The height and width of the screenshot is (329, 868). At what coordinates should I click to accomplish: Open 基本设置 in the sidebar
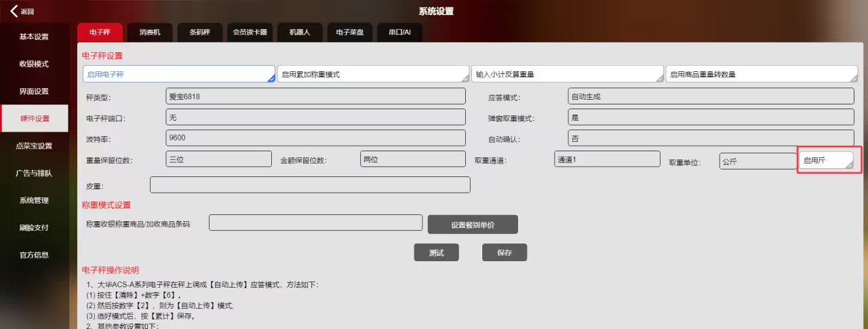(34, 37)
